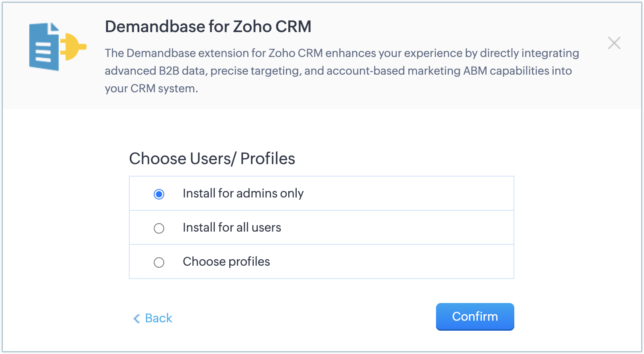Select the Choose profiles radio button
This screenshot has width=644, height=354.
[x=159, y=262]
